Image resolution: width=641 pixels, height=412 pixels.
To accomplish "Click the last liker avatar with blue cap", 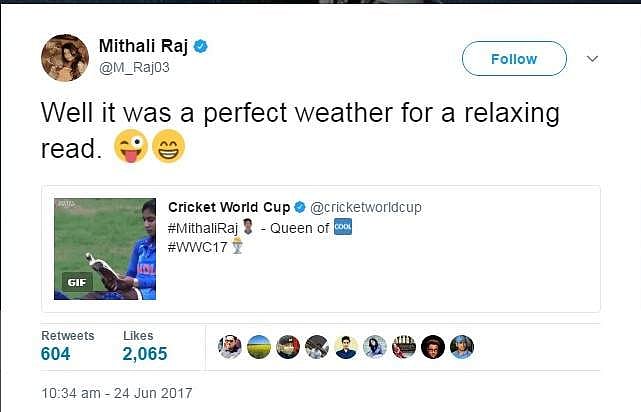I will (x=462, y=346).
